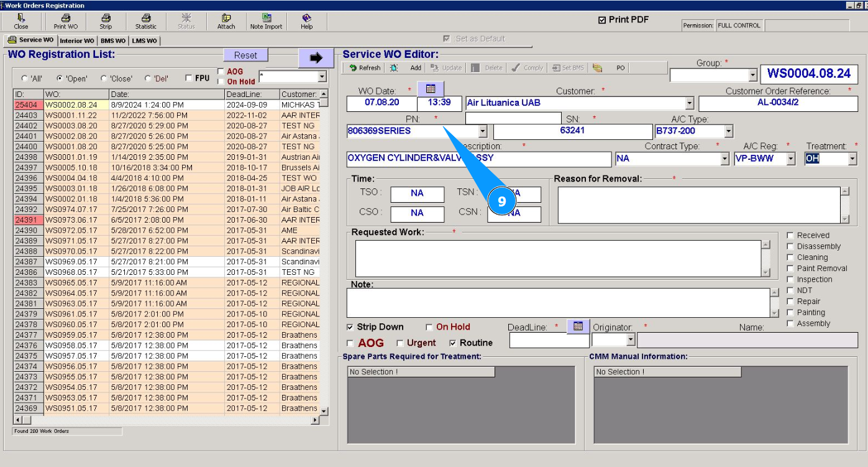Click the Reset button
The height and width of the screenshot is (467, 868).
point(245,55)
